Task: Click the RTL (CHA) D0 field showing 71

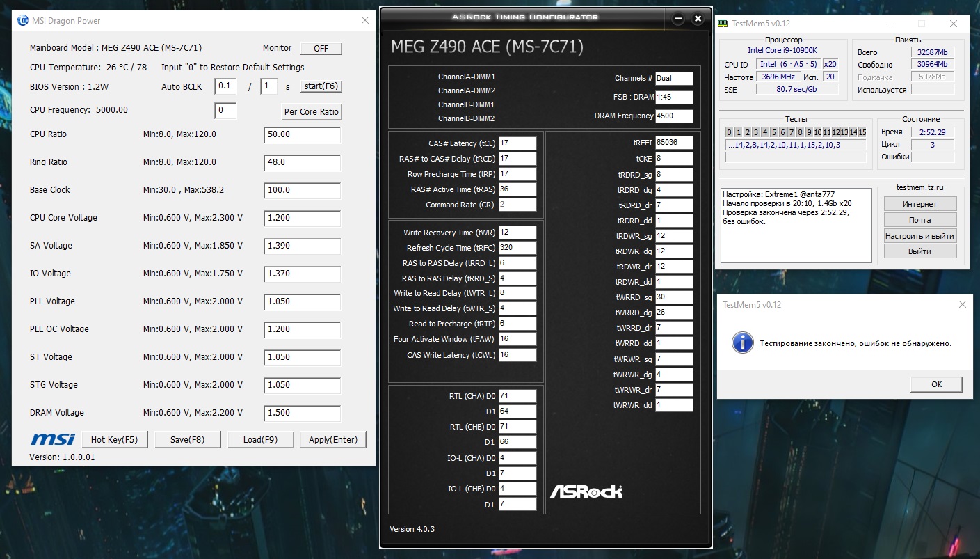Action: click(517, 396)
